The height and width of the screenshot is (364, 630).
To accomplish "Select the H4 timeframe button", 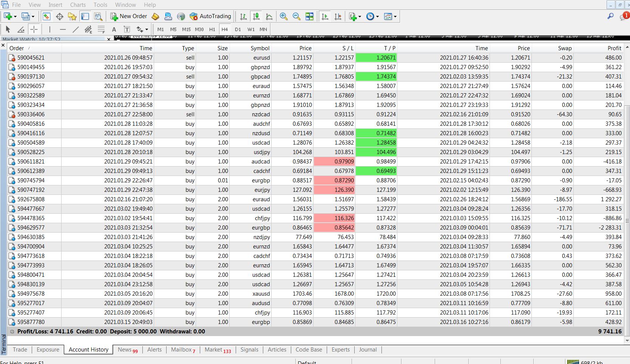I will (225, 29).
